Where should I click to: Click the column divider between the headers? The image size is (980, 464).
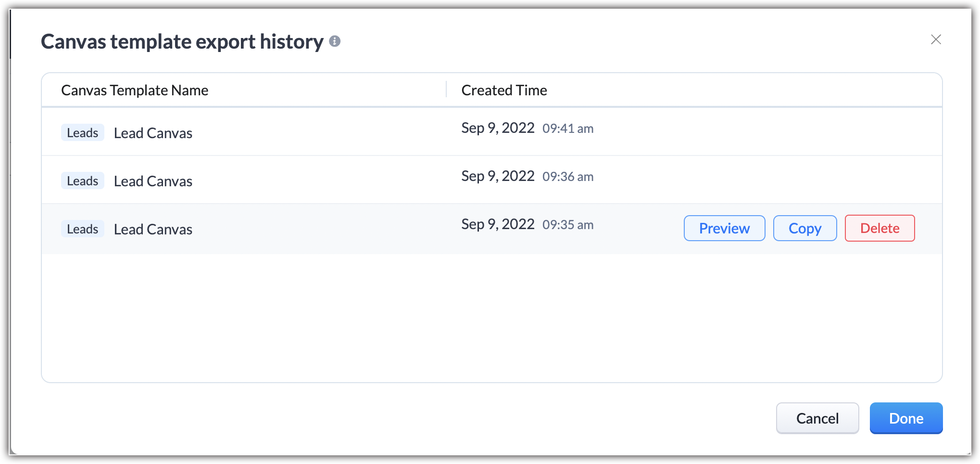pos(446,90)
